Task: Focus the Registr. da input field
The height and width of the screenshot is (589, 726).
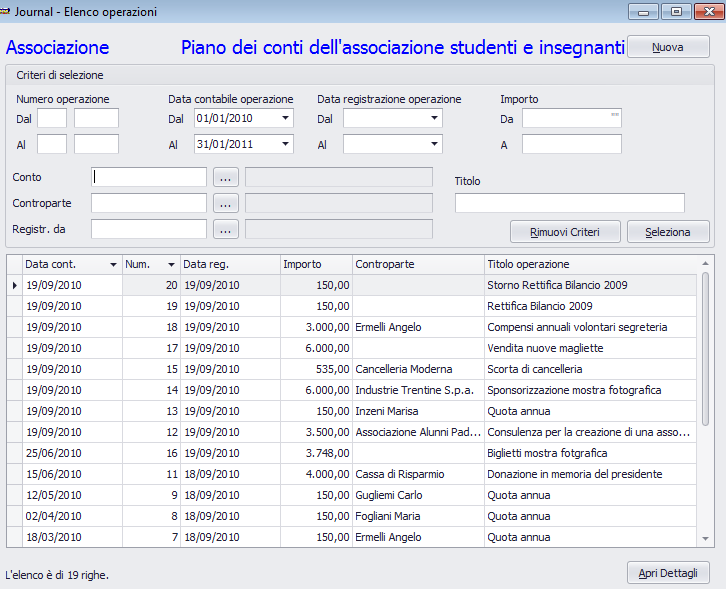Action: [149, 229]
